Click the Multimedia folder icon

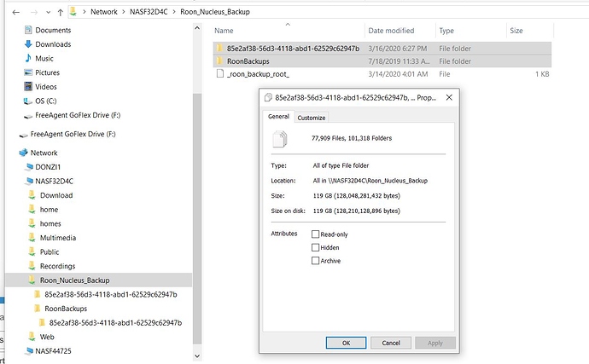point(32,237)
